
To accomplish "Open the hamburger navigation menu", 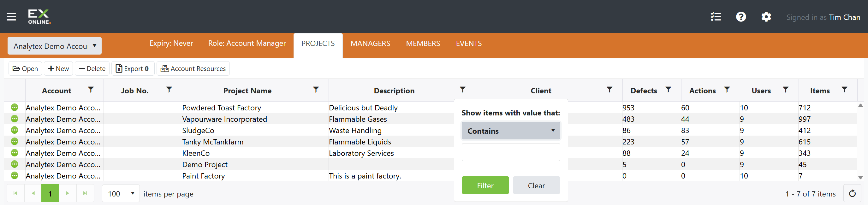I will pos(11,16).
